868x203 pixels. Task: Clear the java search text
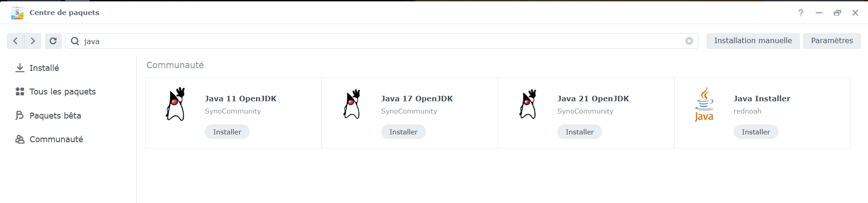(x=689, y=41)
